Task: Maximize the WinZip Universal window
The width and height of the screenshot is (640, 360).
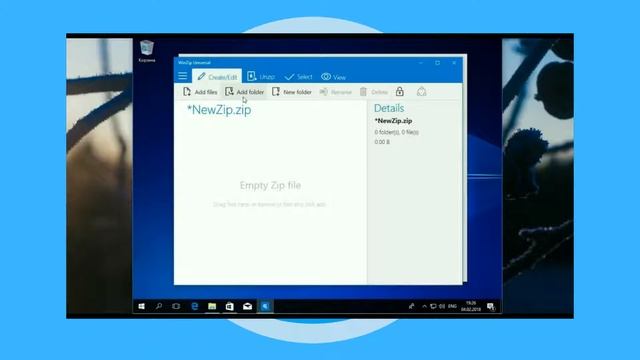Action: click(438, 63)
